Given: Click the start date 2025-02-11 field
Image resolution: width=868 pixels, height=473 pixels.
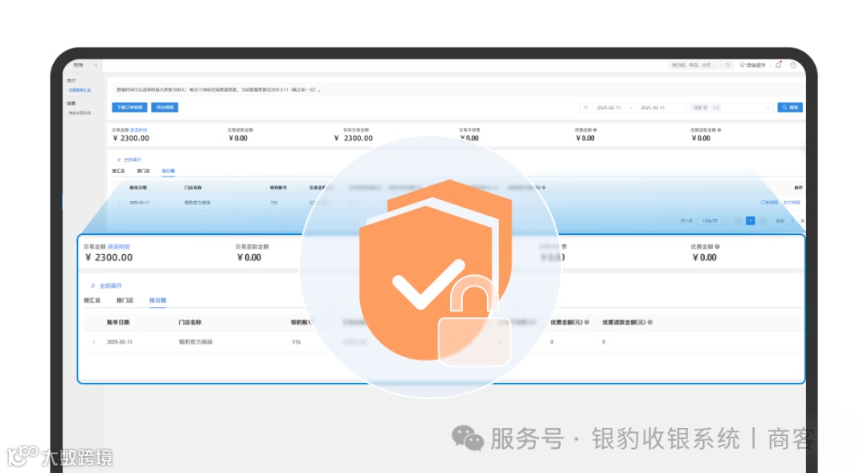Looking at the screenshot, I should 608,108.
